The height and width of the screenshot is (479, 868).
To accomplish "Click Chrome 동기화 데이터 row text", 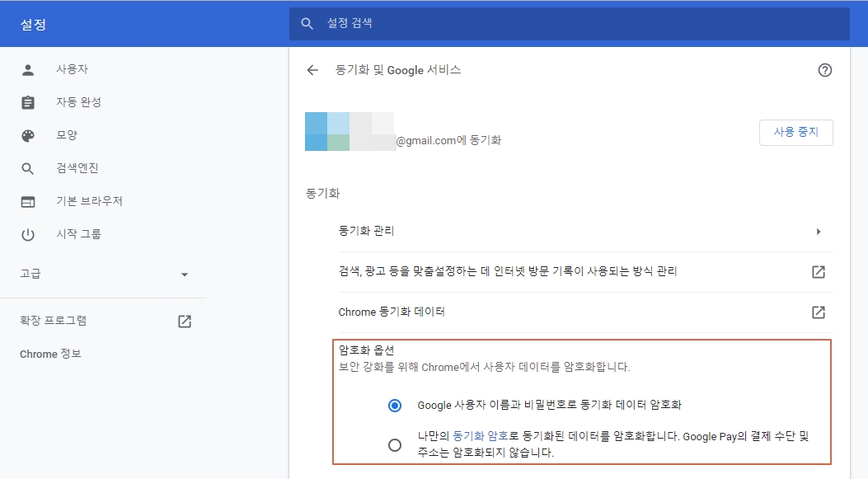I will click(x=392, y=312).
